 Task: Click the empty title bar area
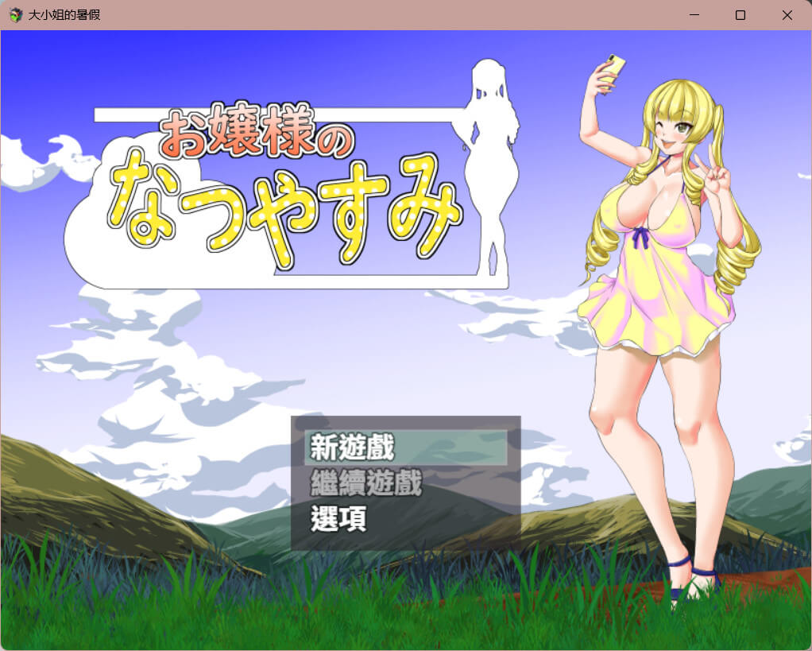[x=397, y=15]
